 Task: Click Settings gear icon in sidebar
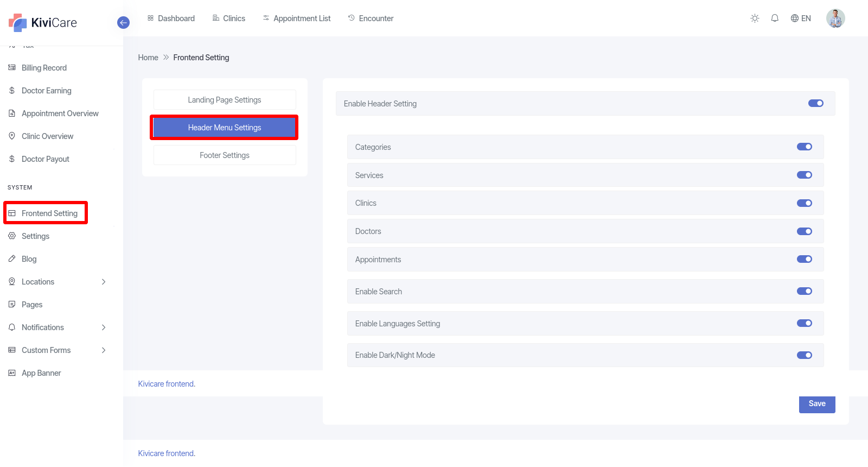point(12,236)
